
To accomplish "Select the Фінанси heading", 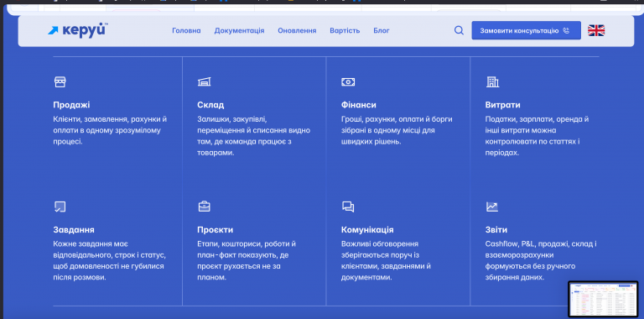I will click(359, 105).
